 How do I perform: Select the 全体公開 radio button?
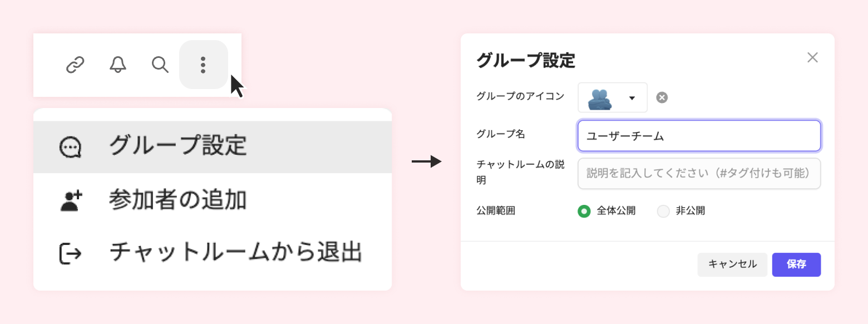[584, 211]
